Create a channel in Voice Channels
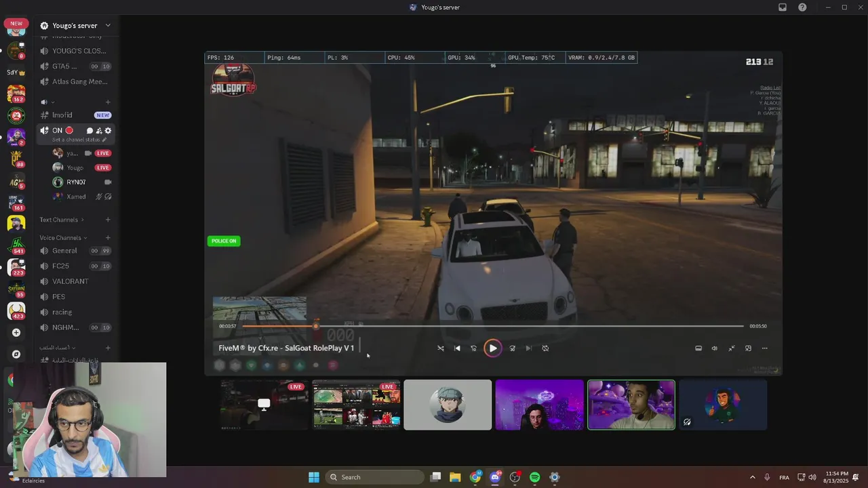868x488 pixels. click(x=108, y=238)
